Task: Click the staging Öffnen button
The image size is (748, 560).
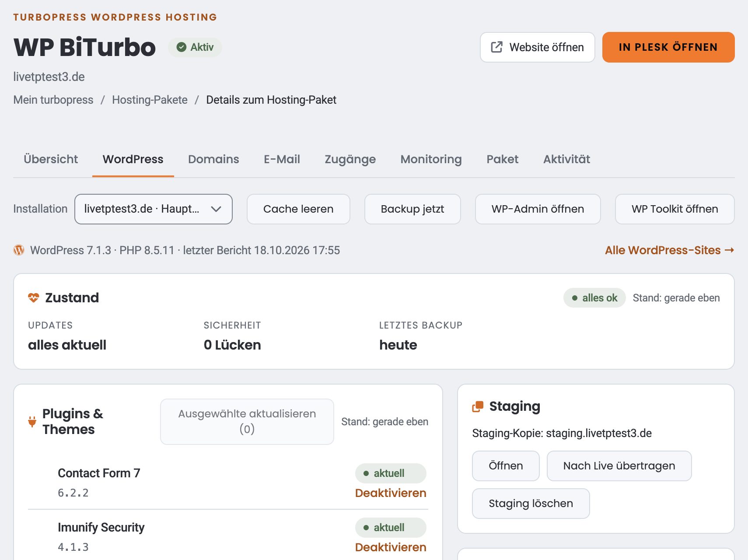Action: [x=506, y=466]
